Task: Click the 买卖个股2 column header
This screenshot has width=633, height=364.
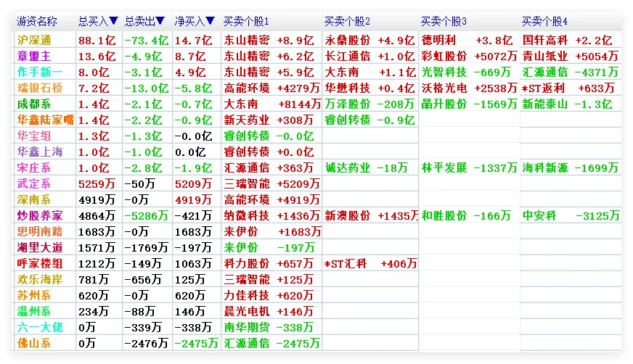Action: pyautogui.click(x=347, y=21)
